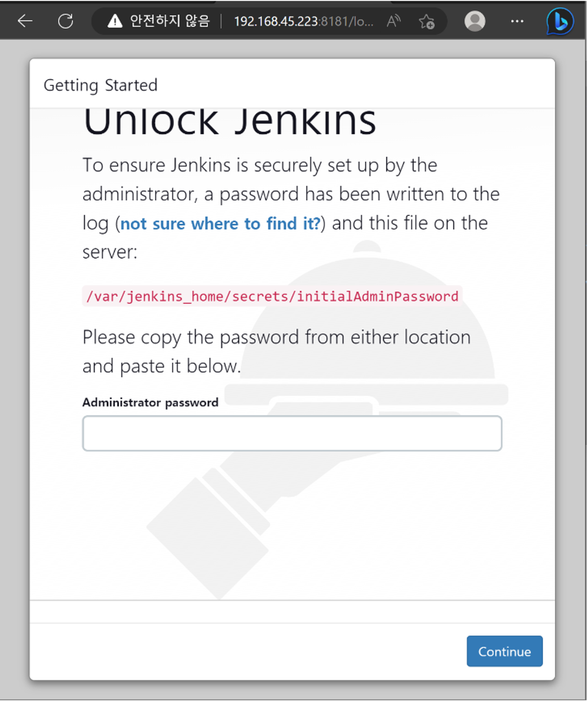Add this page to favorites with star icon
The height and width of the screenshot is (701, 588).
pos(426,21)
